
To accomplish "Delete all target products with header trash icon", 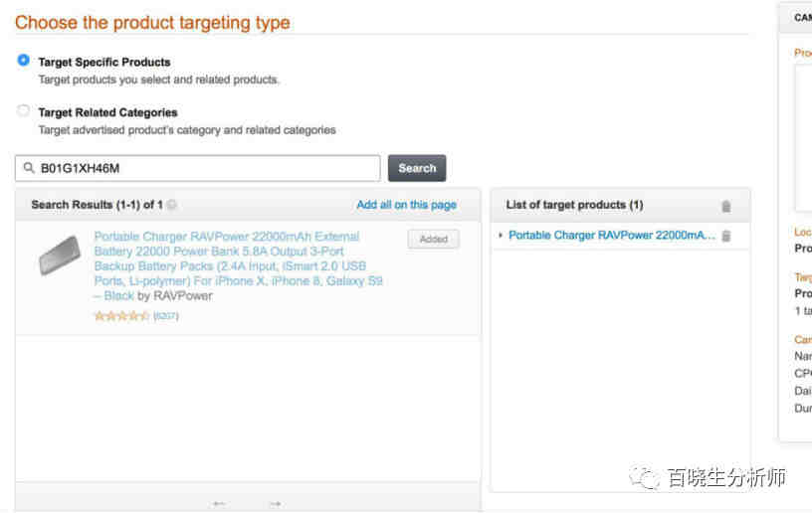I will click(726, 207).
